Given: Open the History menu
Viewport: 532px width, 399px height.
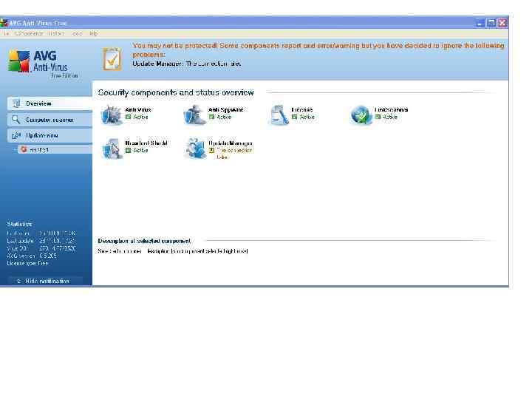Looking at the screenshot, I should pos(56,33).
